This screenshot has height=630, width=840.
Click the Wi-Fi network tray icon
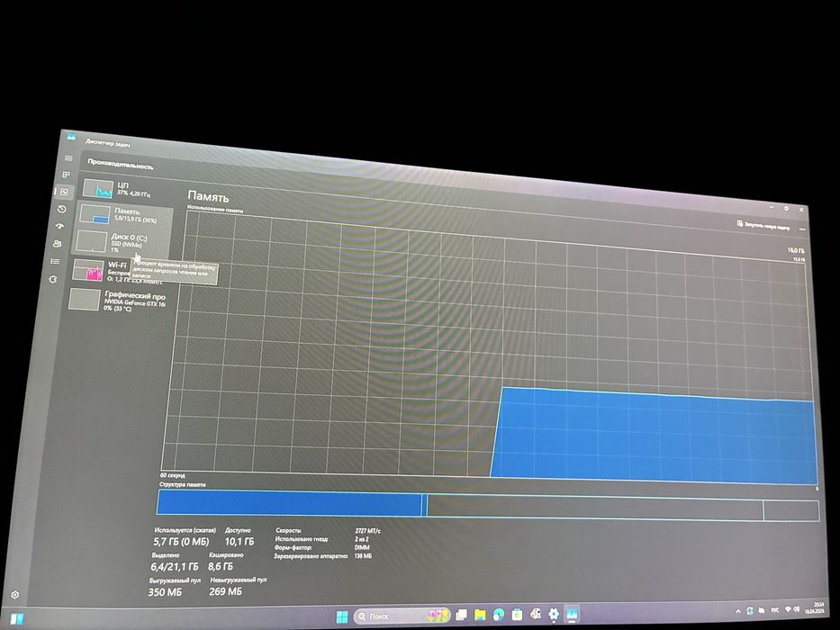tap(788, 609)
